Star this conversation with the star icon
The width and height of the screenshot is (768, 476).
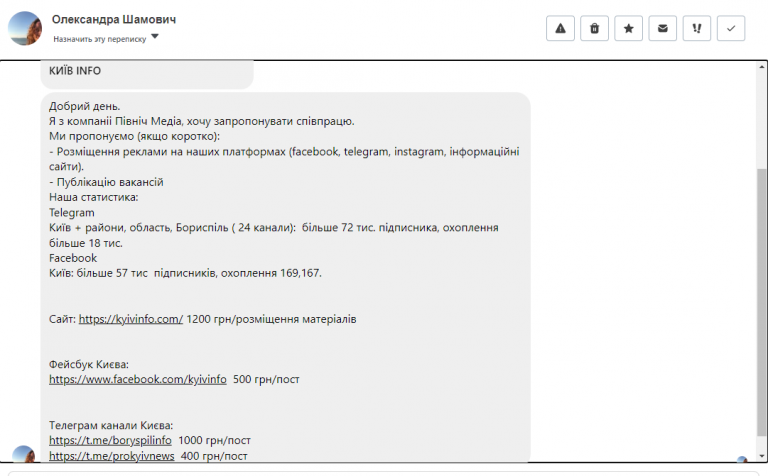coord(628,28)
